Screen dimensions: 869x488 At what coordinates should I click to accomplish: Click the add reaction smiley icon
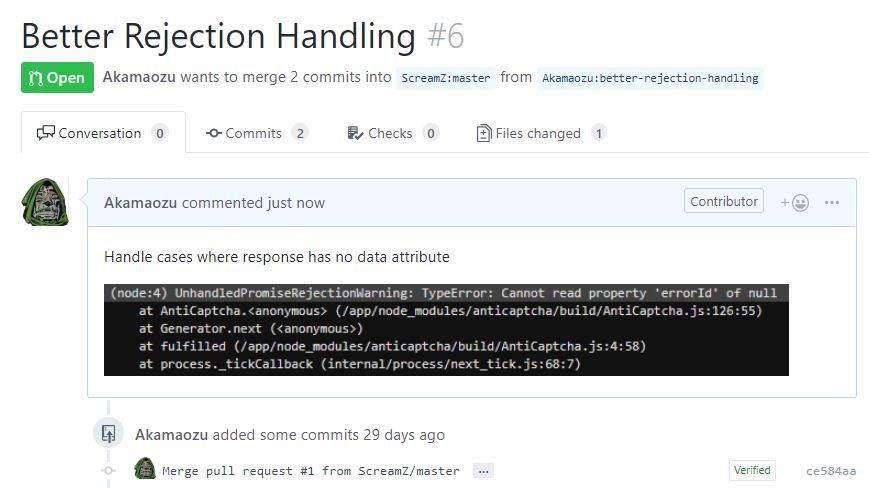[x=795, y=203]
